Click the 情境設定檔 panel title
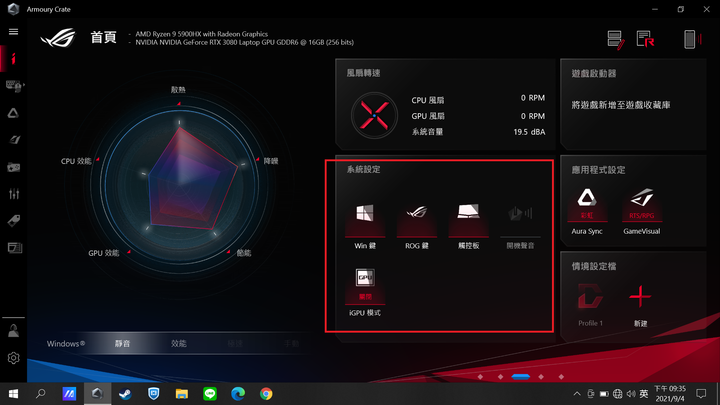This screenshot has height=405, width=720. (x=594, y=266)
